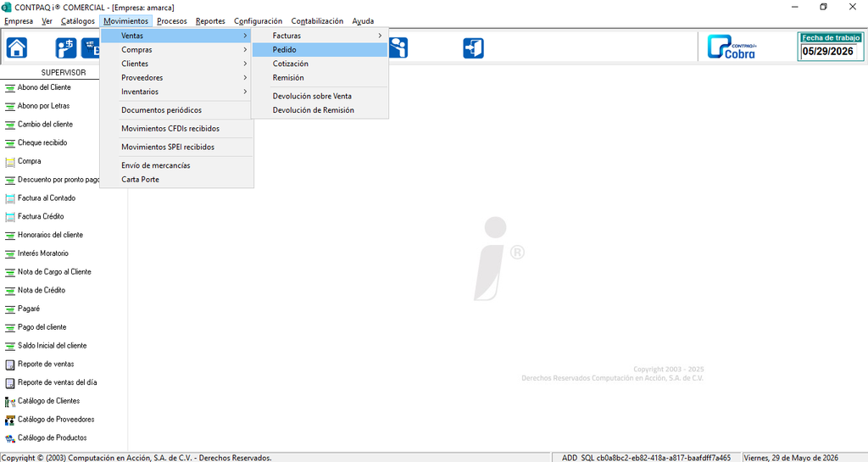
Task: Click the ADD SQL status bar entry
Action: [646, 458]
